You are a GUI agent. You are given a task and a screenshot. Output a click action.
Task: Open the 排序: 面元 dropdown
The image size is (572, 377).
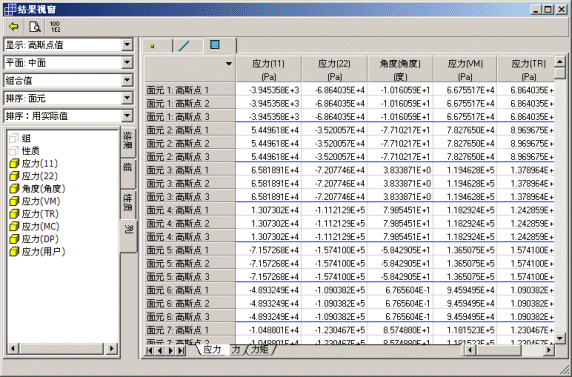point(127,98)
